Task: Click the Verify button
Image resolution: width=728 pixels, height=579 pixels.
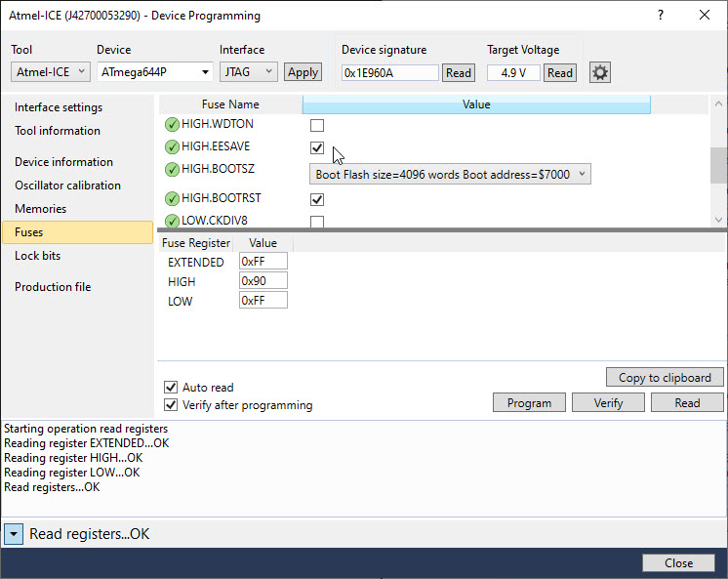Action: (x=608, y=402)
